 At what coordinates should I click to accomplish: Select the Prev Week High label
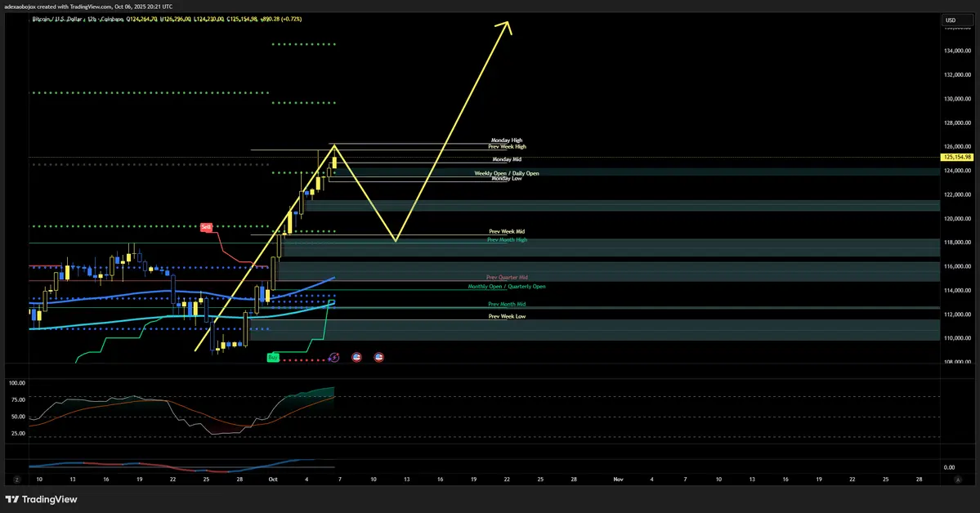point(507,147)
